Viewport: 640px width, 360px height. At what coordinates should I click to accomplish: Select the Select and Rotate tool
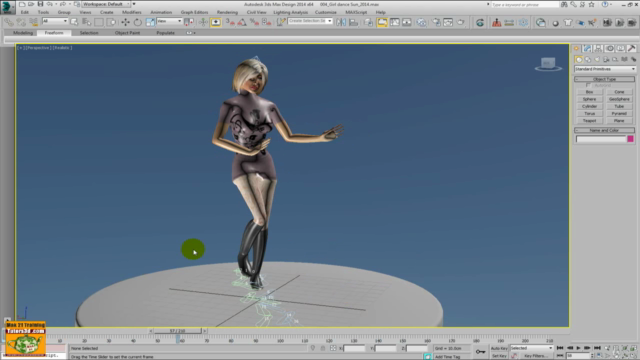(138, 22)
